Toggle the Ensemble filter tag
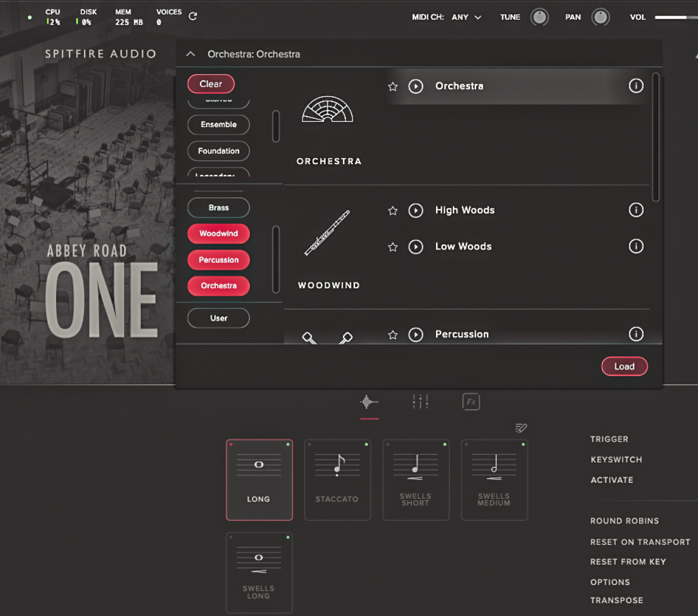 (x=218, y=125)
